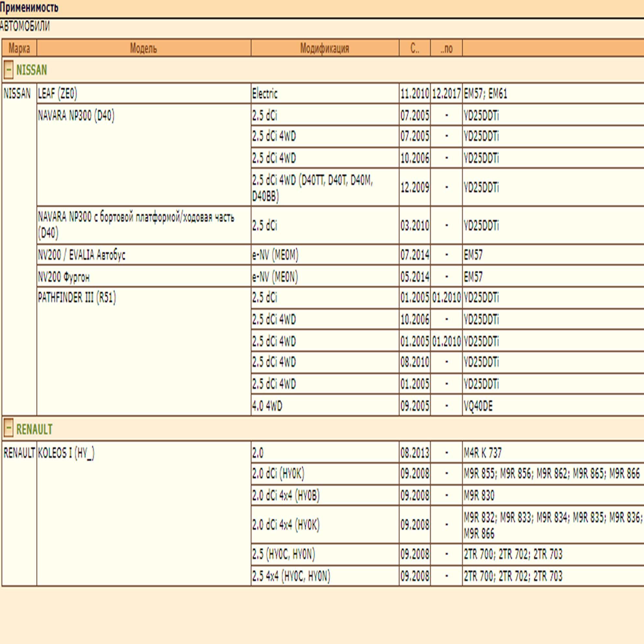Click the 08.2013 date cell
Viewport: 644px width, 644px height.
[x=415, y=452]
